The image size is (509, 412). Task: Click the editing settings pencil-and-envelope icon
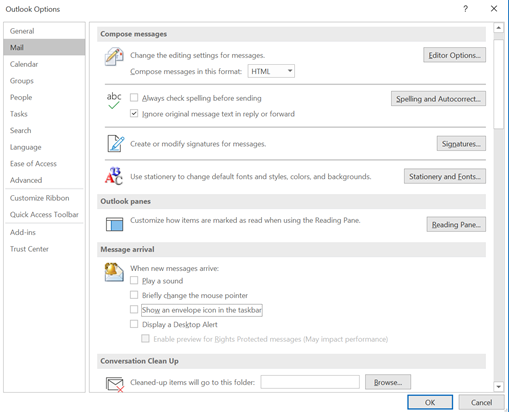click(x=114, y=56)
